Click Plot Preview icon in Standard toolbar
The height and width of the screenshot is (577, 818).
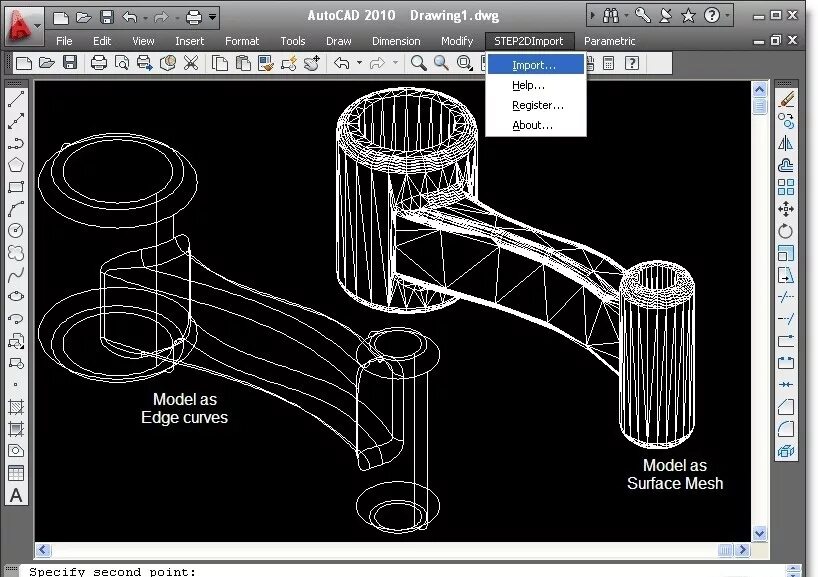click(x=122, y=63)
